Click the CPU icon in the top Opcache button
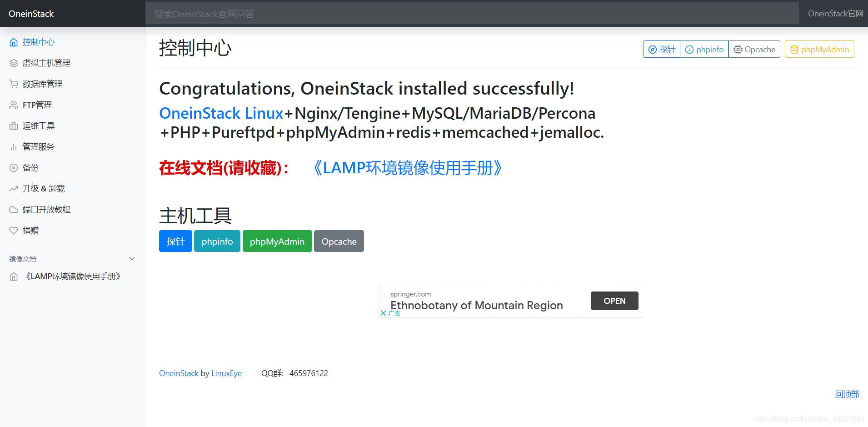Screen dimensions: 868x427 pyautogui.click(x=738, y=50)
